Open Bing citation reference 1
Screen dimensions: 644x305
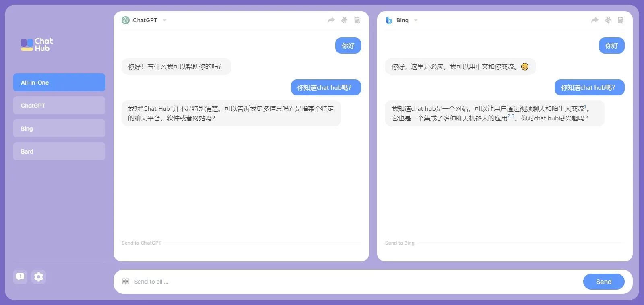pyautogui.click(x=585, y=107)
